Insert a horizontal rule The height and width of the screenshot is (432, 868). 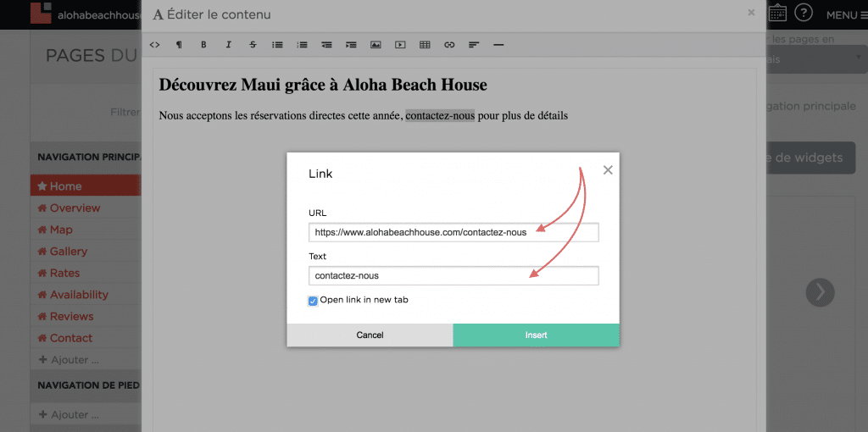tap(498, 45)
